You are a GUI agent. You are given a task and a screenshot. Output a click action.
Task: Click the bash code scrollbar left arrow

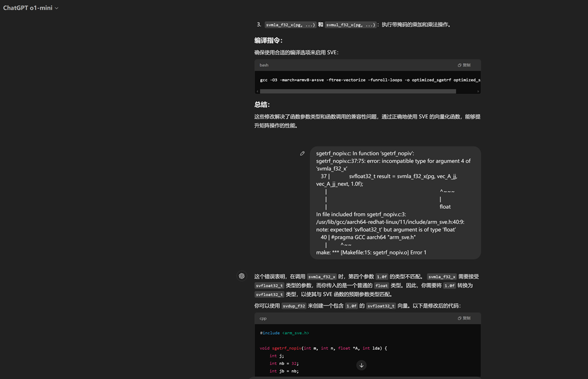(257, 91)
